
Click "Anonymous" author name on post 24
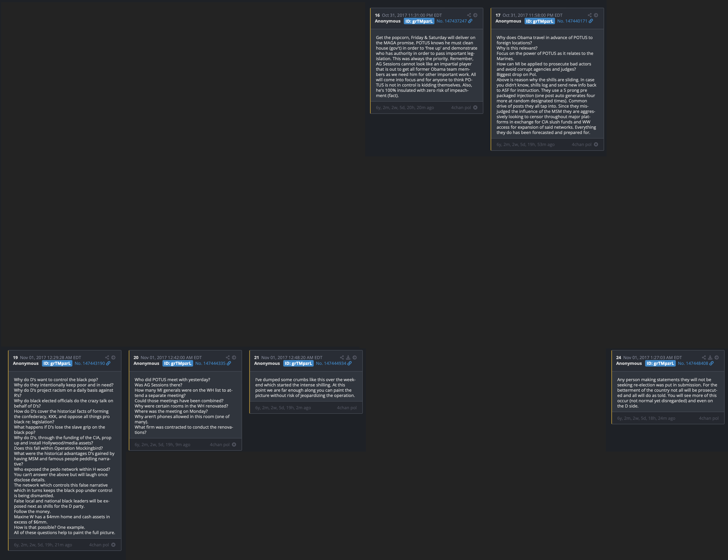click(629, 363)
